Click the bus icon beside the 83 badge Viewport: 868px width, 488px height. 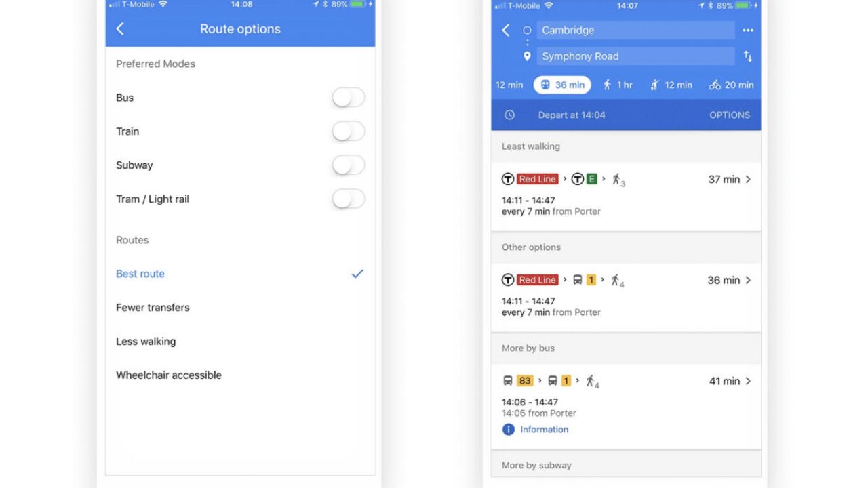tap(508, 381)
